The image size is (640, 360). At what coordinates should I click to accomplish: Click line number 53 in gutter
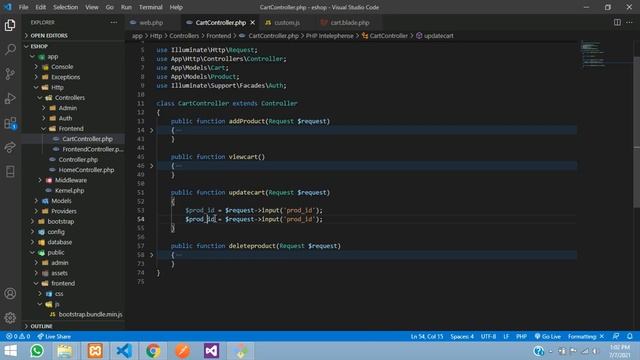pos(141,210)
